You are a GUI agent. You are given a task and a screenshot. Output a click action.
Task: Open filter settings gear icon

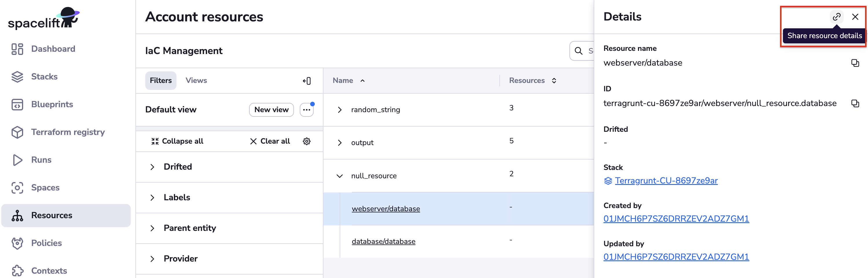click(x=306, y=141)
